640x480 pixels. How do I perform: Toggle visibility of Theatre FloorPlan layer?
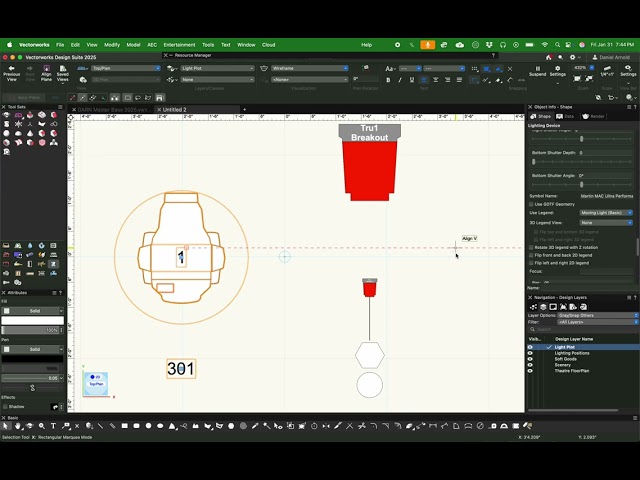click(x=530, y=371)
